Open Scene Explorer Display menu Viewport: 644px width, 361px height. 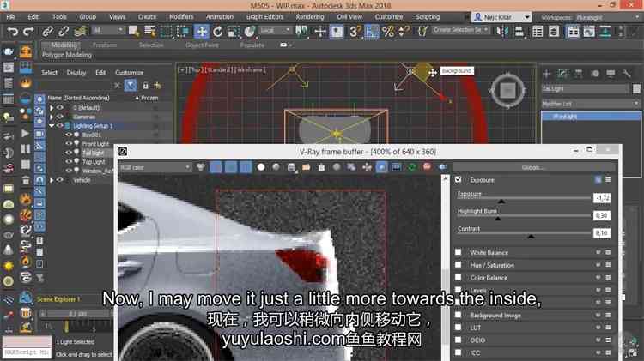click(76, 73)
